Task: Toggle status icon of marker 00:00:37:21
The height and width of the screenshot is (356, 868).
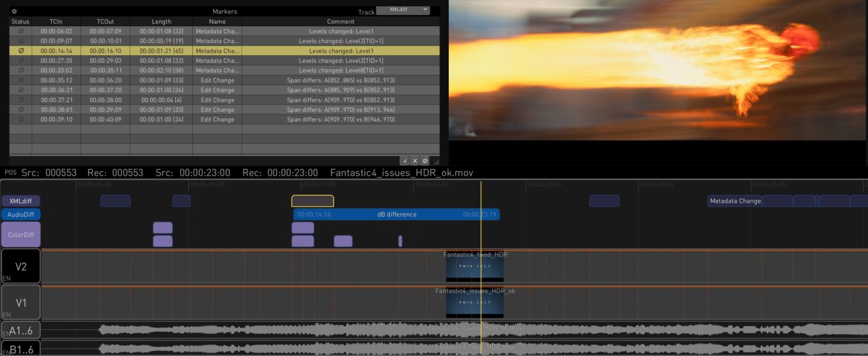Action: [x=20, y=100]
